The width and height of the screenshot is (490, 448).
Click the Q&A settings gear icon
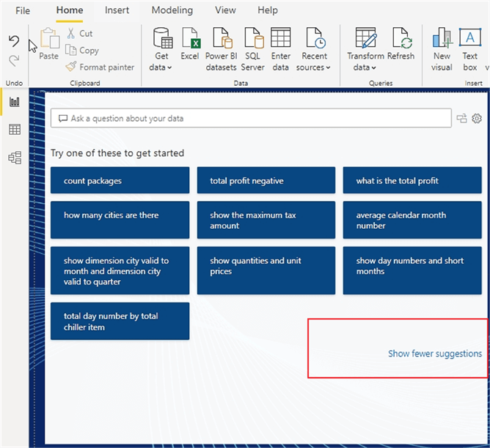477,118
